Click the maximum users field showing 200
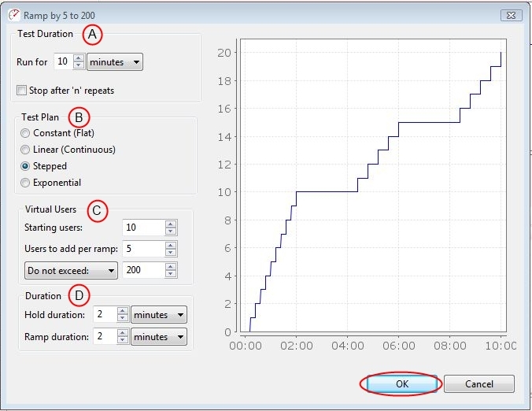This screenshot has height=411, width=532. point(144,270)
